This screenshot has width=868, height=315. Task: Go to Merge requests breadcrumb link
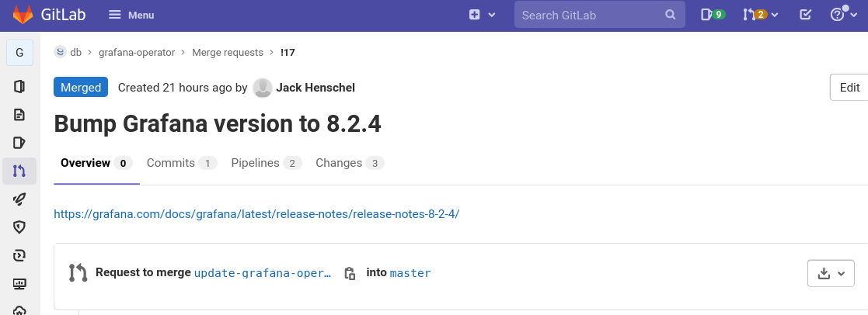[x=228, y=53]
